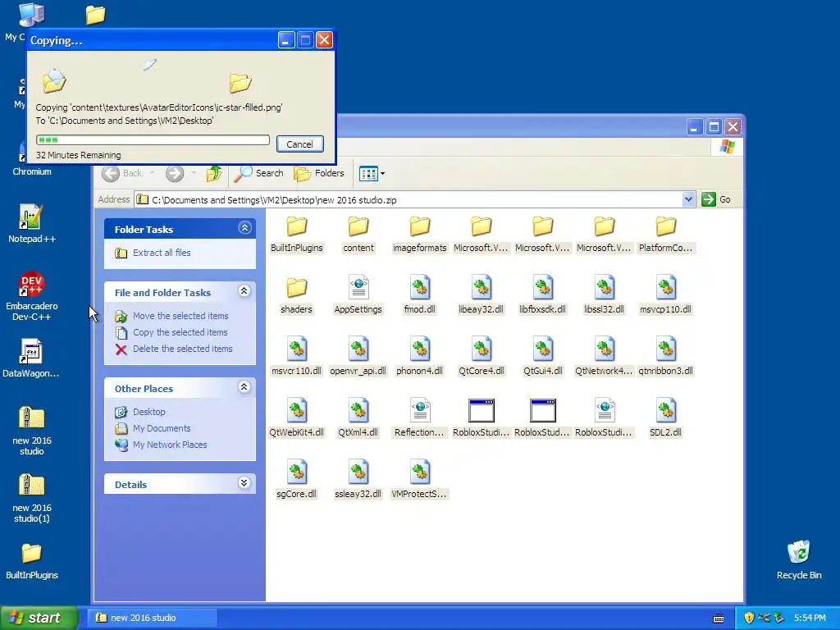Open the shaders folder
The width and height of the screenshot is (840, 630).
click(x=296, y=295)
